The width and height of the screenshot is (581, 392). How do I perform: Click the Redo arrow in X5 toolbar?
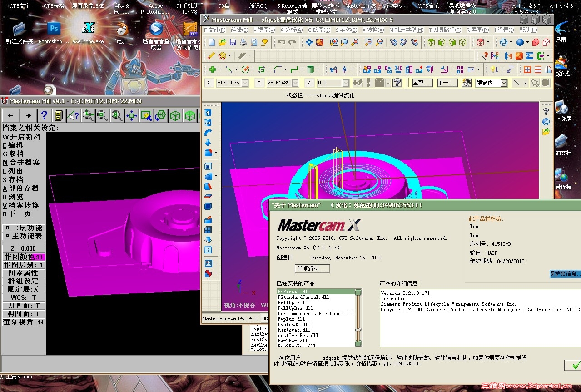292,42
